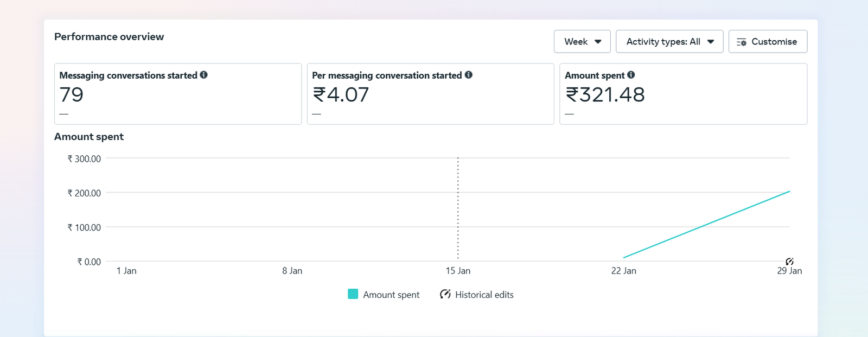
Task: Click the 79 conversations value
Action: click(72, 95)
